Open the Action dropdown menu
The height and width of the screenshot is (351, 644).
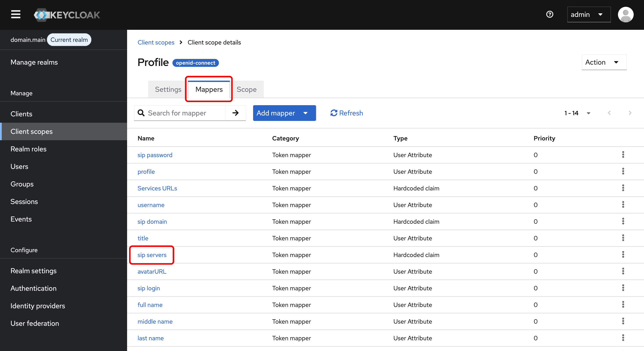coord(603,62)
